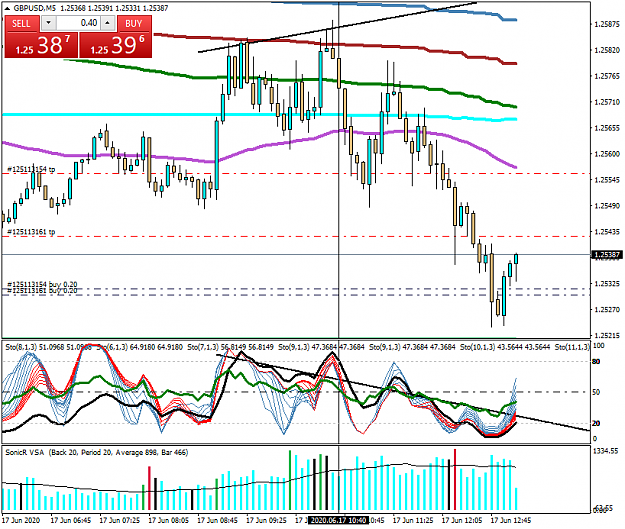Select the #125113154 tp level label
625x529 pixels.
(x=31, y=169)
